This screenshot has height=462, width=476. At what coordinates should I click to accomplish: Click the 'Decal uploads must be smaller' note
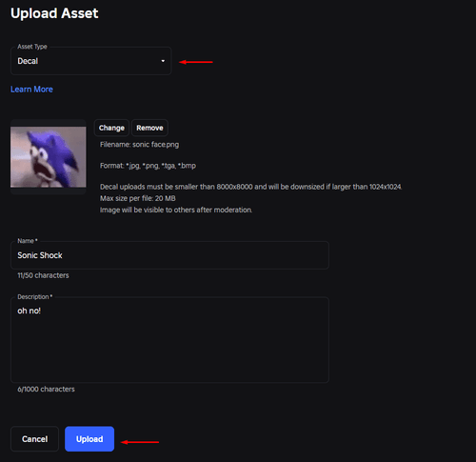point(250,187)
